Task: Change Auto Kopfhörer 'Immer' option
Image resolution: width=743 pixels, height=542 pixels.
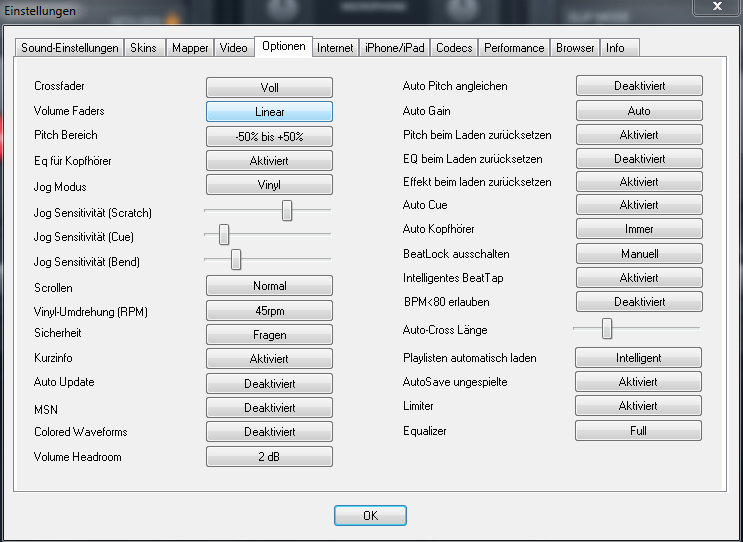Action: [638, 229]
